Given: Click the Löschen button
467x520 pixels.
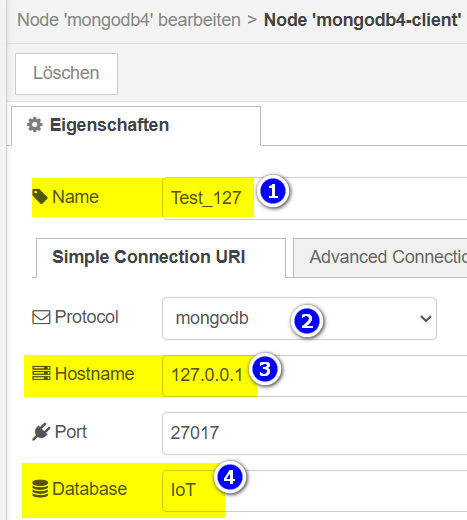Looking at the screenshot, I should click(66, 74).
